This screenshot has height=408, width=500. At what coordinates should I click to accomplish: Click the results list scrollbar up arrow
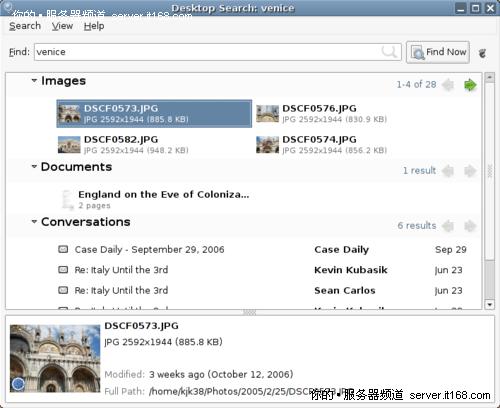[489, 77]
